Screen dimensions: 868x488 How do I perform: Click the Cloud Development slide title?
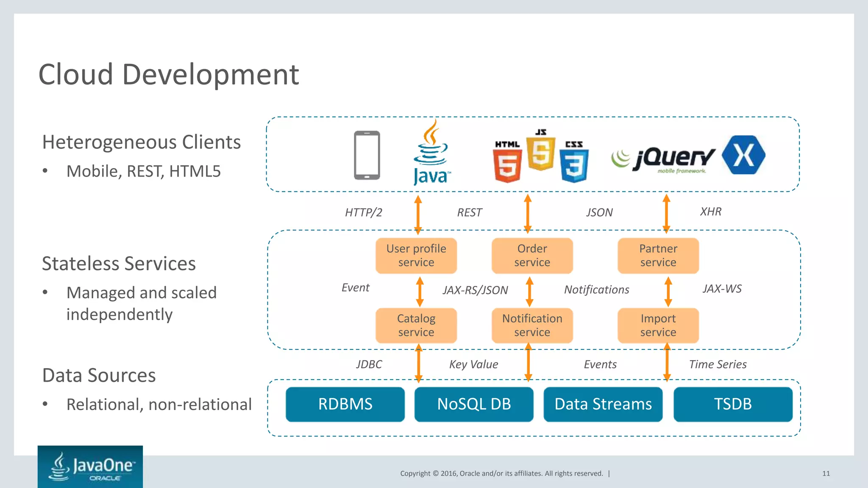(x=169, y=75)
